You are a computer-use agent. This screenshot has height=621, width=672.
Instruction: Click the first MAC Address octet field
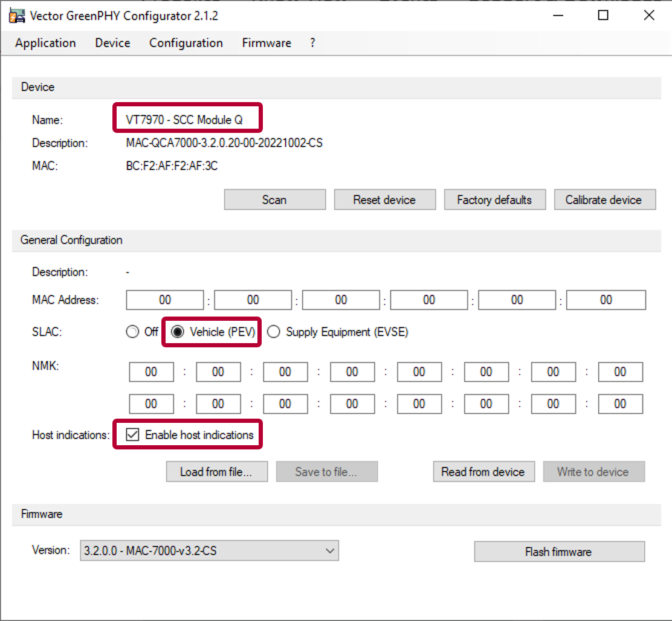coord(165,300)
